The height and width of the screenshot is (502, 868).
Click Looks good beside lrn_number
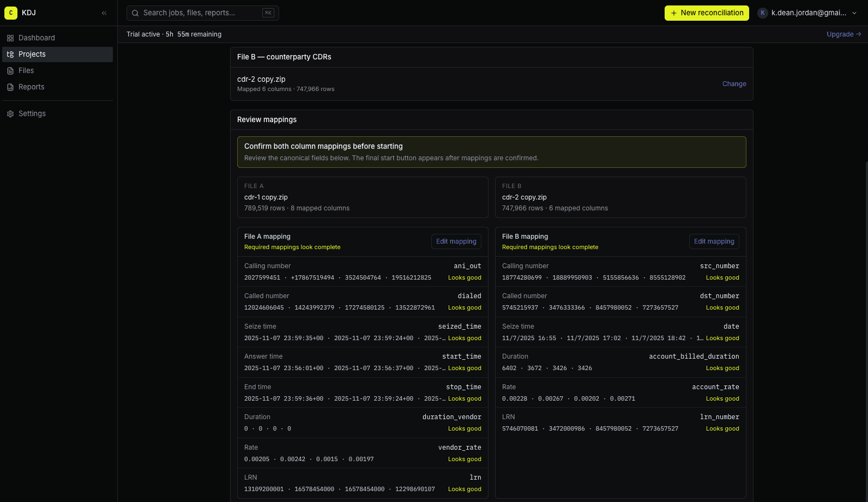pyautogui.click(x=722, y=429)
